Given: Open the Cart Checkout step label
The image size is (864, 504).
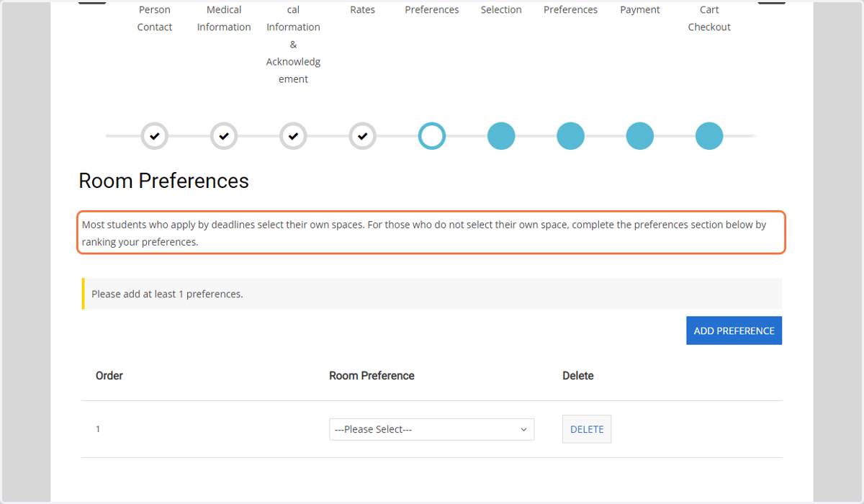Looking at the screenshot, I should (x=709, y=18).
